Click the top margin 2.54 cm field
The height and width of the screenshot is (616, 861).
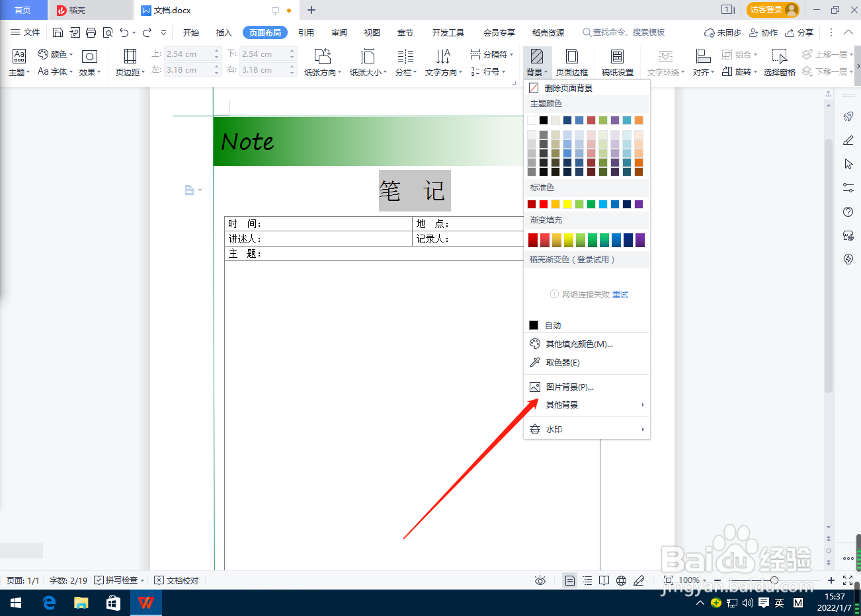point(188,54)
